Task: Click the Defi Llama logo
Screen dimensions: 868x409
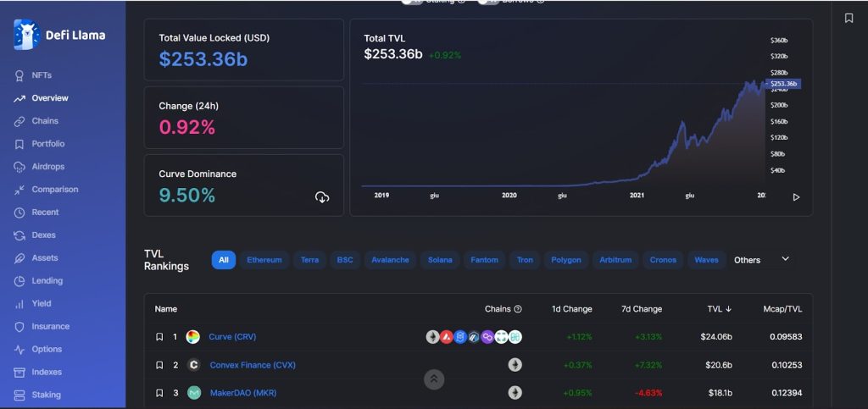Action: coord(59,35)
